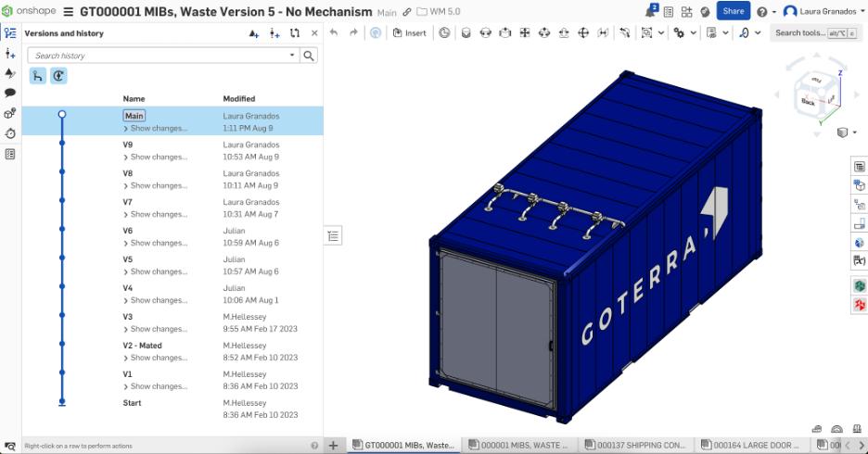Image resolution: width=868 pixels, height=454 pixels.
Task: Switch to 000164 LARGE DOOR tab
Action: pos(753,445)
